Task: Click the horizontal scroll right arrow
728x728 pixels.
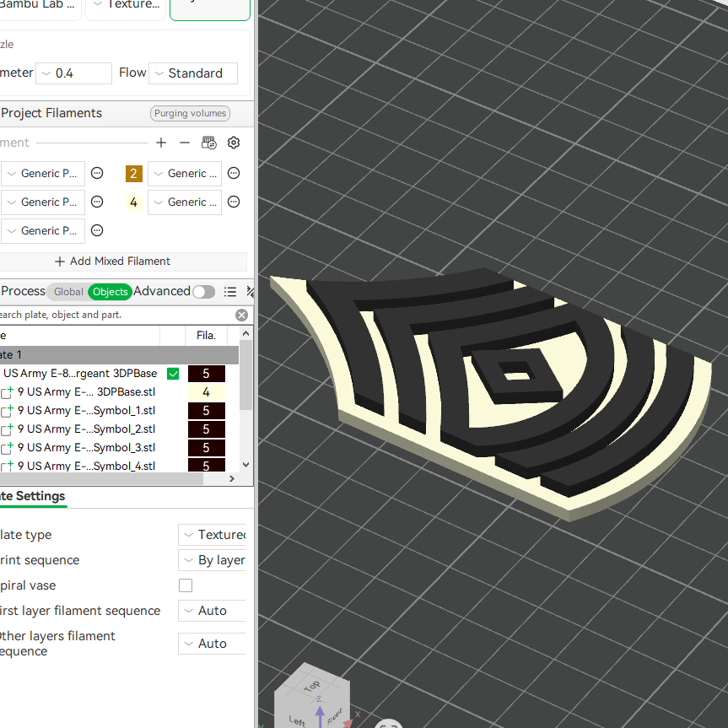Action: pyautogui.click(x=232, y=478)
